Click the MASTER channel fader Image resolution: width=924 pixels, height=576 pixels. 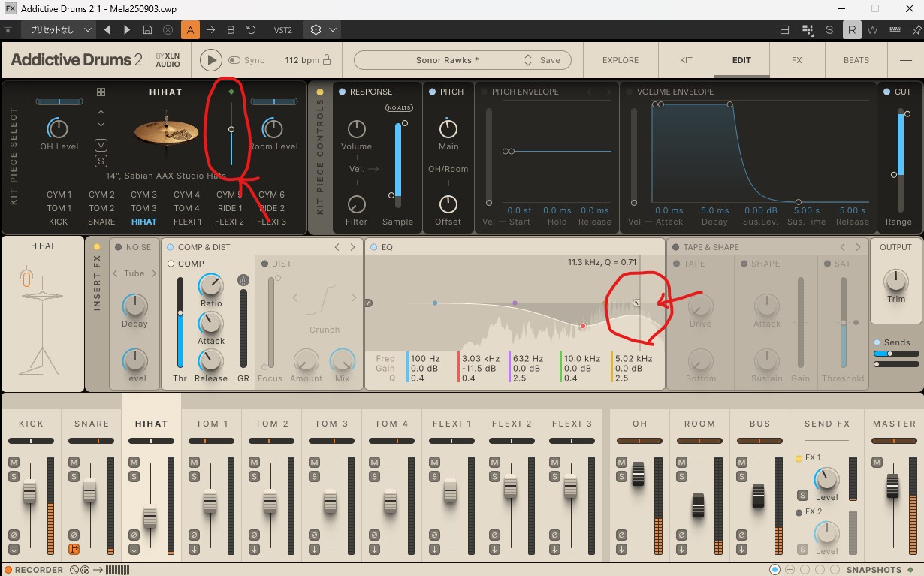tap(892, 486)
